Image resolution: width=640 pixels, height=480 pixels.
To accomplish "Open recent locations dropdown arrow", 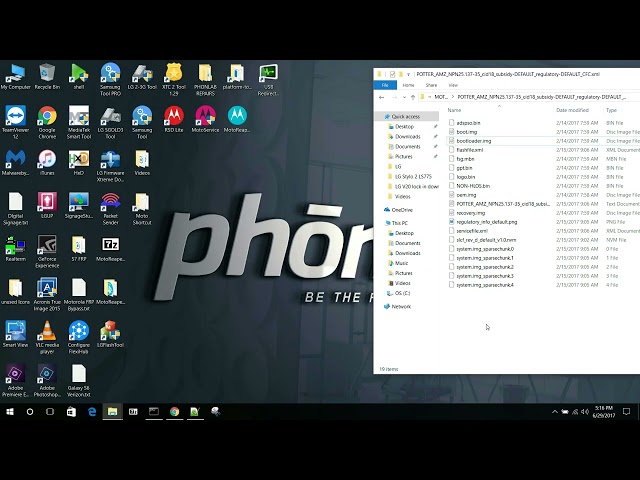I will pos(404,97).
